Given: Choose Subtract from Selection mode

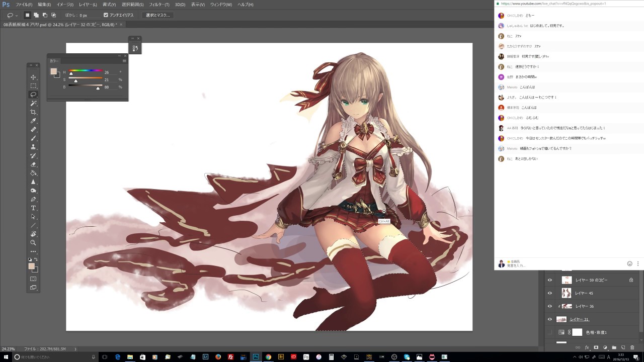Looking at the screenshot, I should coord(45,15).
